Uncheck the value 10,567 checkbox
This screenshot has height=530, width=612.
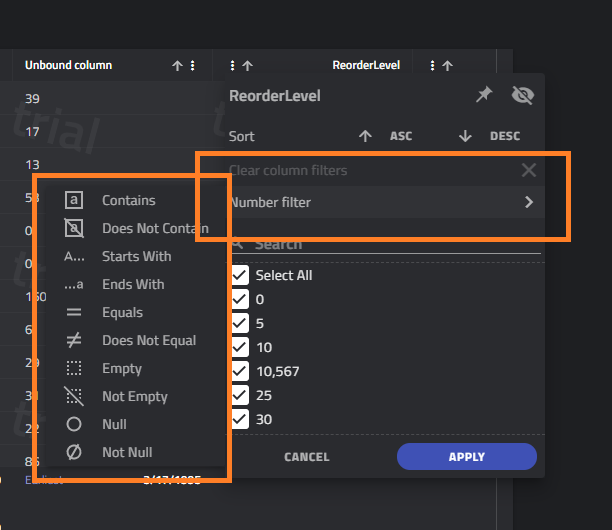[x=239, y=371]
